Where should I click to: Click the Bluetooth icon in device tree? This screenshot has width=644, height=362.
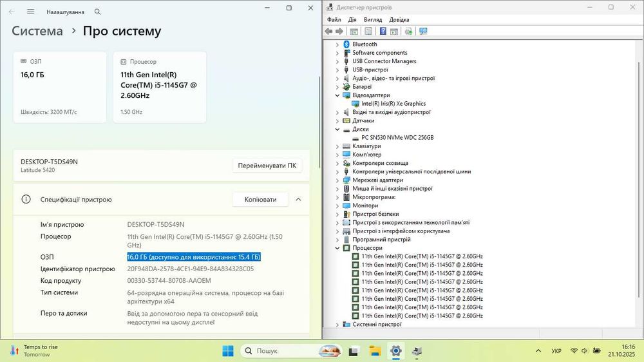pyautogui.click(x=346, y=44)
